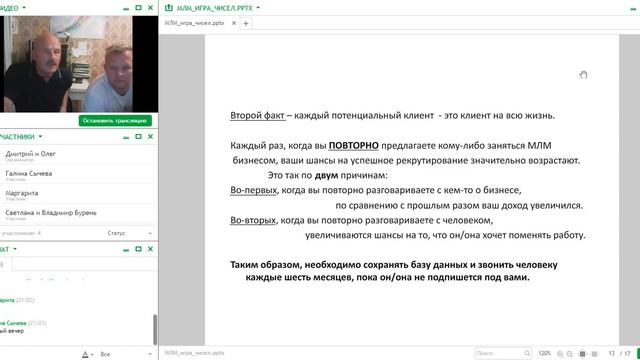This screenshot has height=360, width=640.
Task: Click the underlined 'Второй факт' text
Action: pos(257,116)
